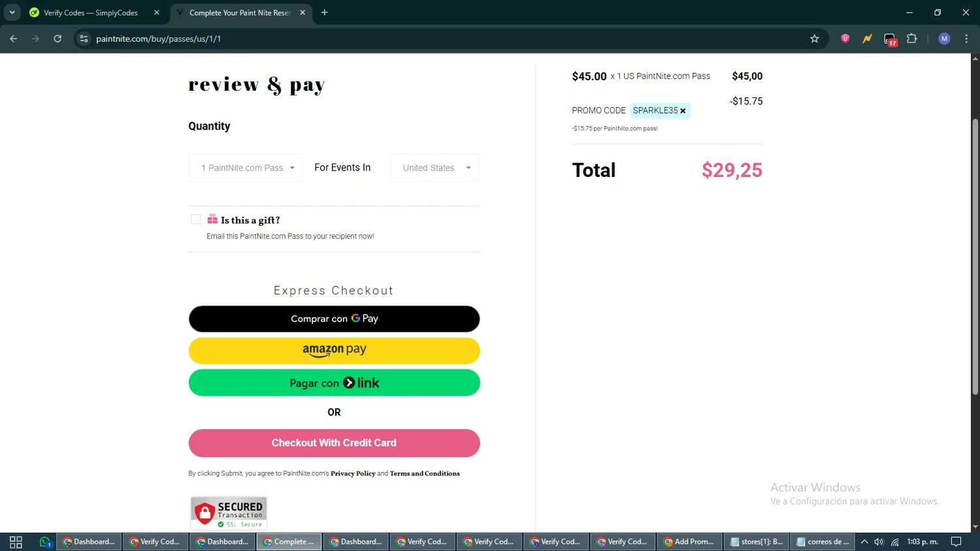980x551 pixels.
Task: Show hidden system tray icons
Action: click(864, 542)
